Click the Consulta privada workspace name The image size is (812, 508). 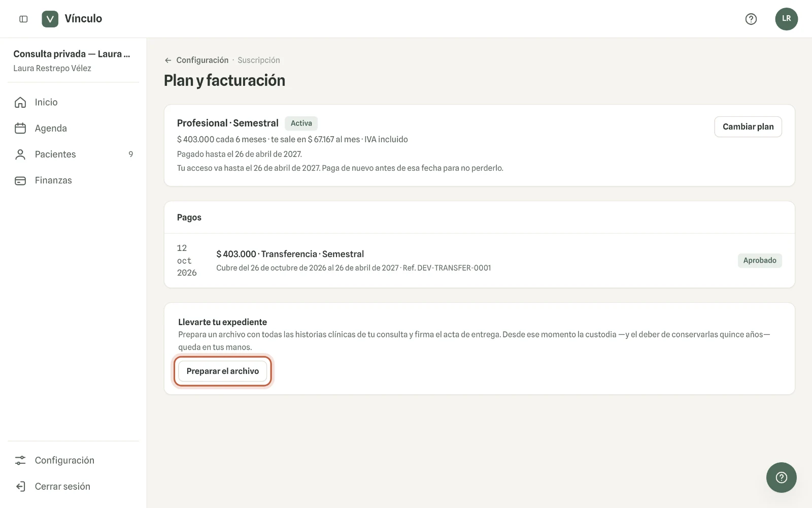[x=72, y=54]
